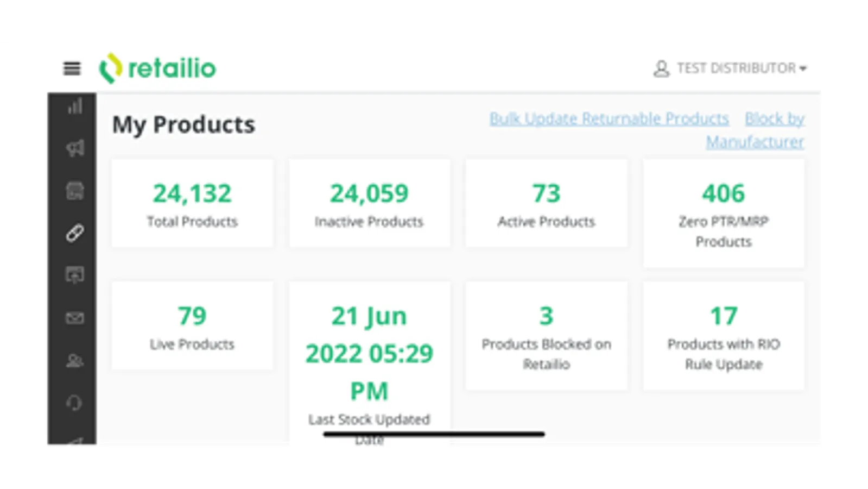Open the megaphone promotions sidebar icon
This screenshot has height=489, width=868.
[x=75, y=148]
